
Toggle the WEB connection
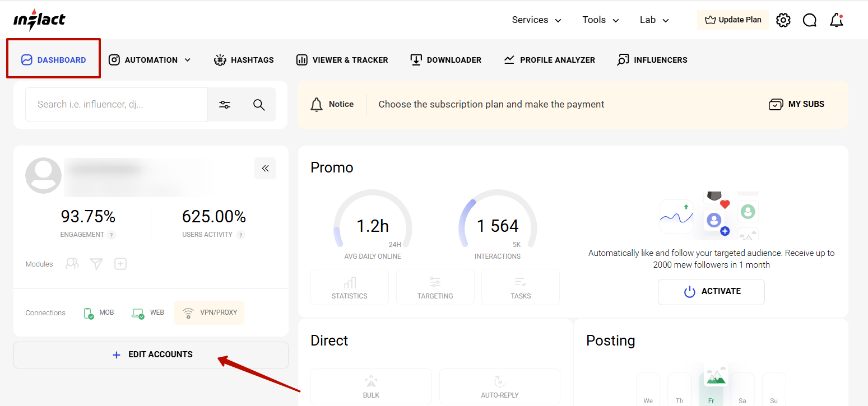(x=148, y=312)
